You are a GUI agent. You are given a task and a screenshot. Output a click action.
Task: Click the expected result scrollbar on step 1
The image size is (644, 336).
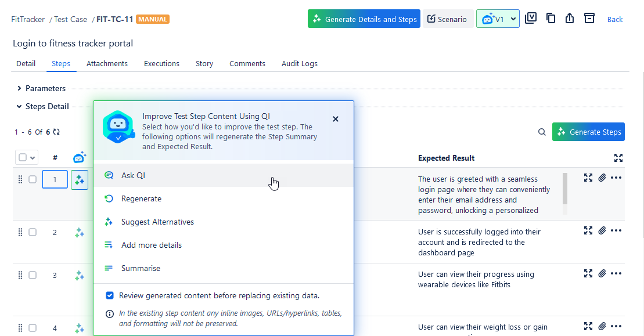(565, 189)
